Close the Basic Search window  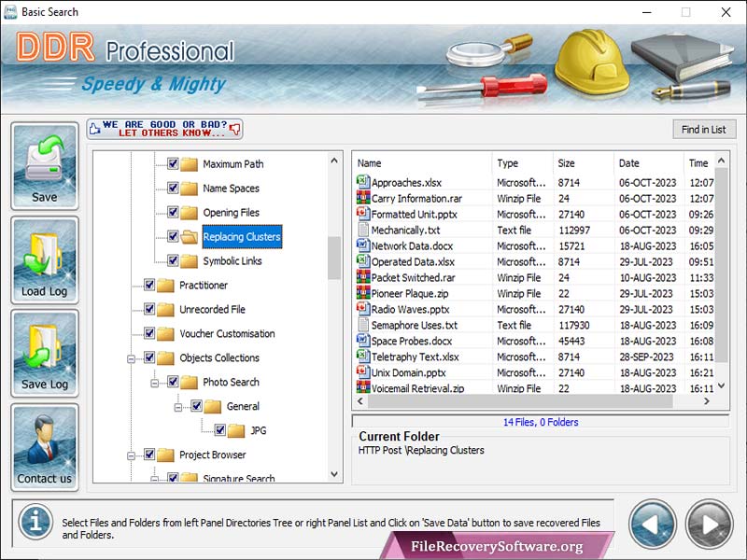pyautogui.click(x=726, y=12)
